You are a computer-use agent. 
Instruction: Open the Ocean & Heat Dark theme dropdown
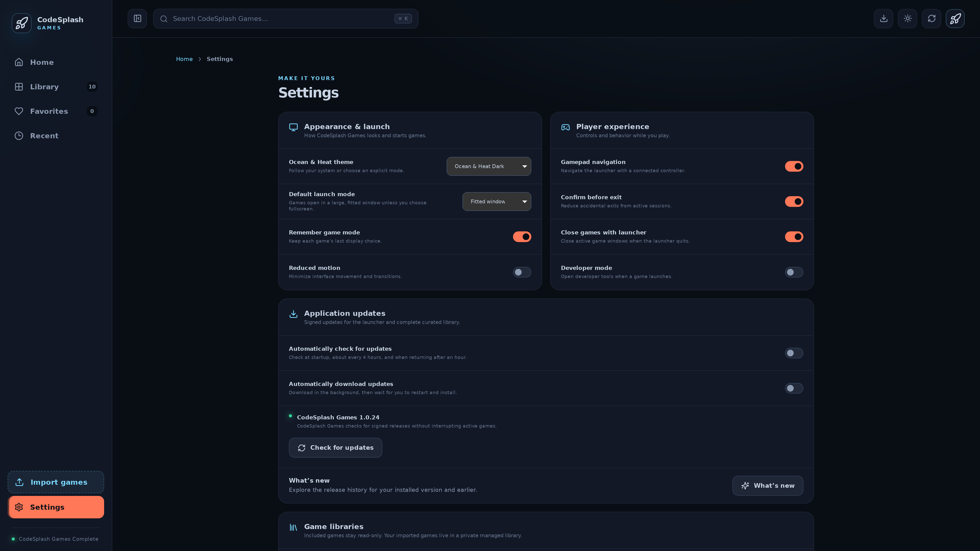(x=489, y=167)
